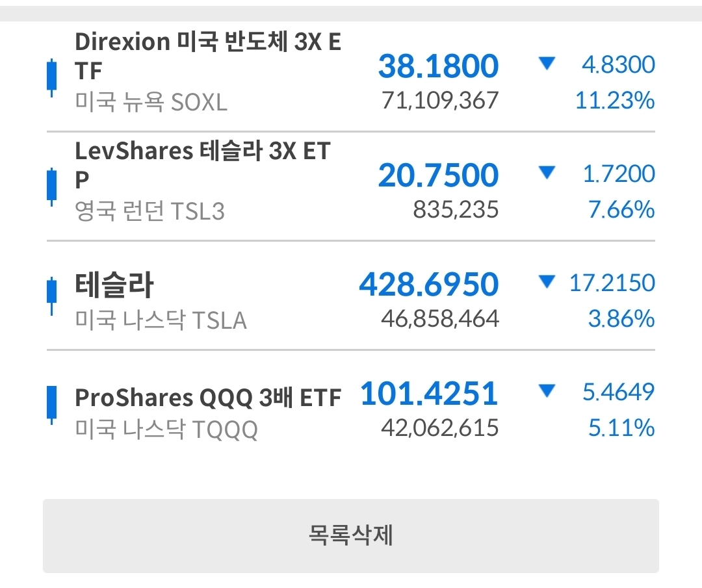Select the 미국 나스닥 TSLA ticker label
702x588 pixels.
161,320
